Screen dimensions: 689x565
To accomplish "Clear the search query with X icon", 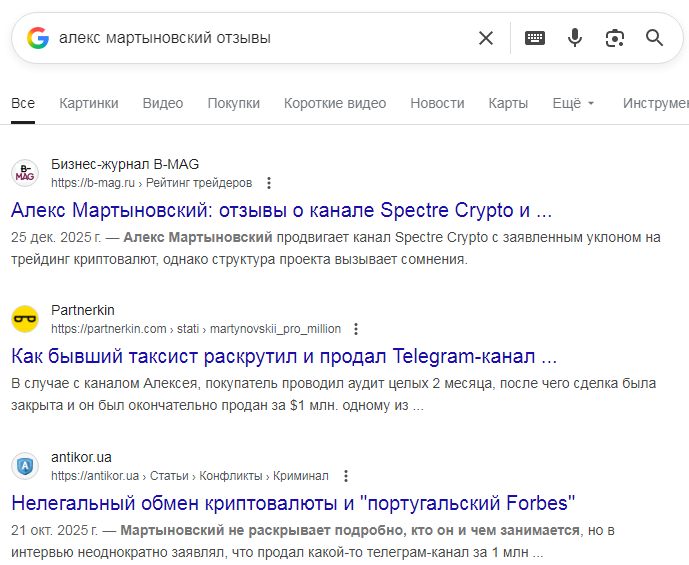I will pyautogui.click(x=486, y=38).
